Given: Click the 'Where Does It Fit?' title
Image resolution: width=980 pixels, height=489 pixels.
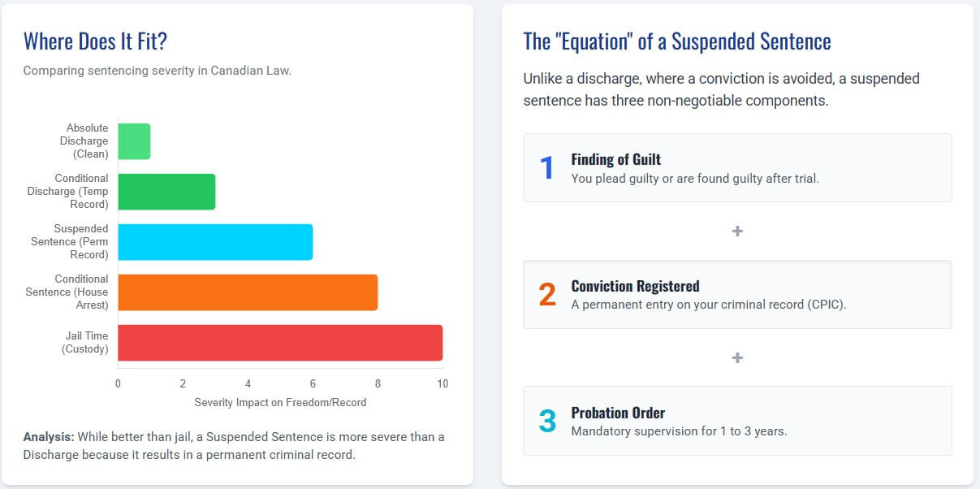Looking at the screenshot, I should [x=95, y=41].
